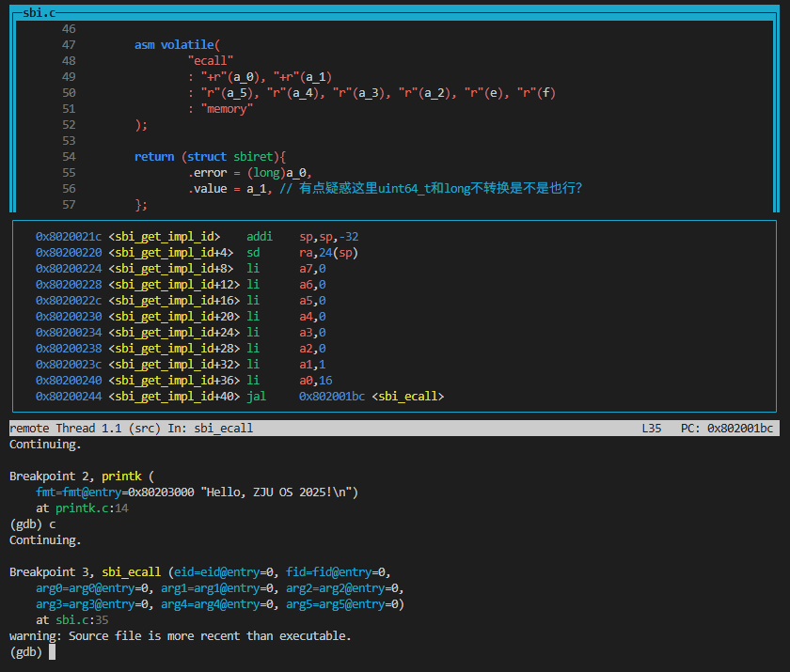Click address 0x8020021c in the assembly pane
Viewport: 790px width, 672px height.
[69, 237]
